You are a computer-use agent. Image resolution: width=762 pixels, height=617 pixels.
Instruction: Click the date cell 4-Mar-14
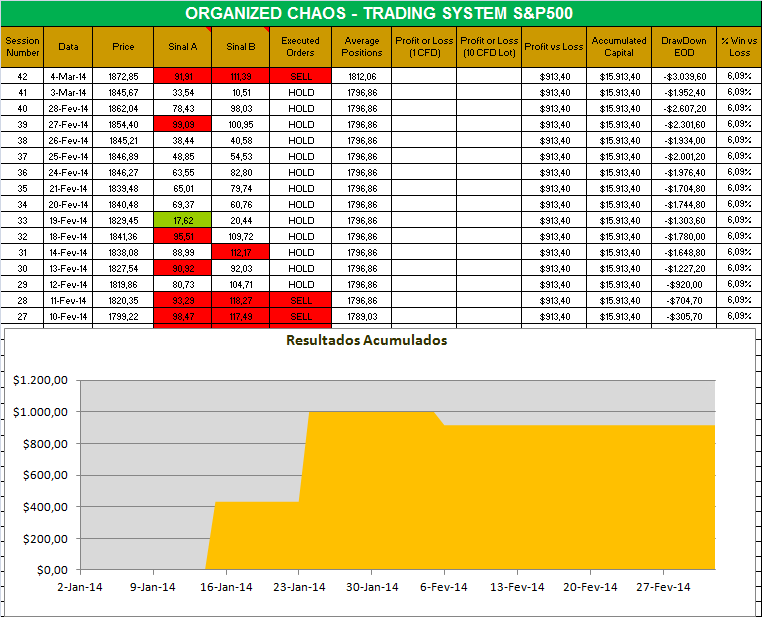click(68, 76)
